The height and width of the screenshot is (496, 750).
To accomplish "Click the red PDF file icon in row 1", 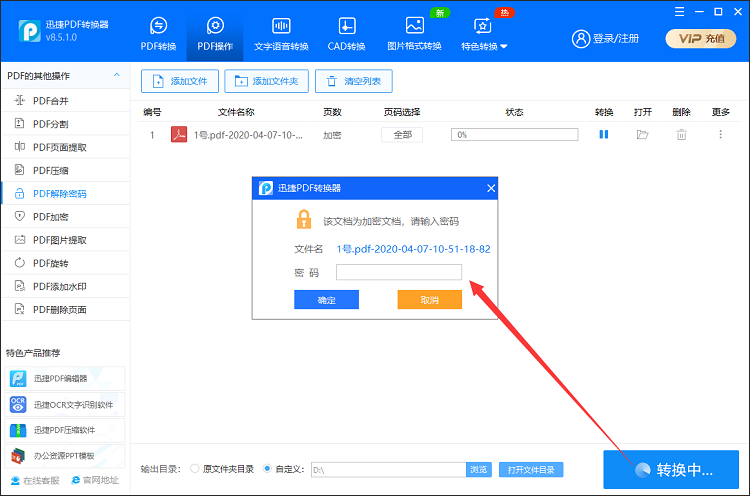I will 179,134.
